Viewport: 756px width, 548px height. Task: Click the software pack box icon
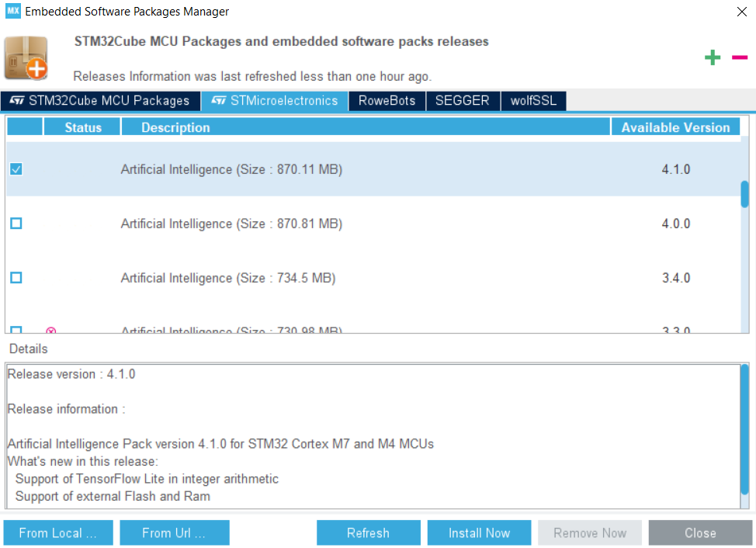click(26, 57)
